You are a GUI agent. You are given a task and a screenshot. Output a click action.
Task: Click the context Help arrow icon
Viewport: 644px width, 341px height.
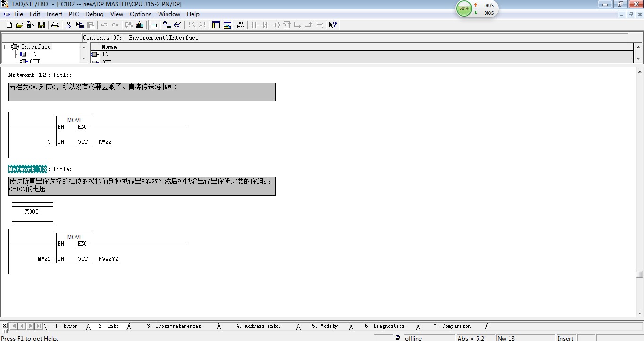[x=333, y=25]
